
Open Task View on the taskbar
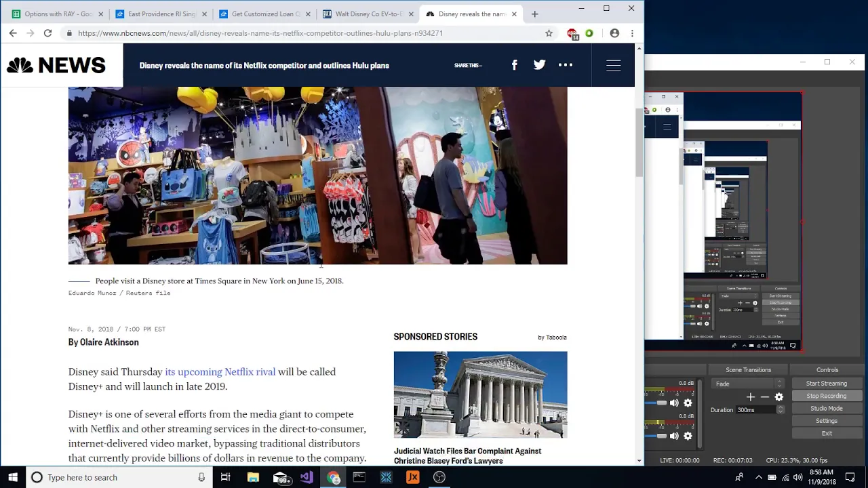click(225, 477)
